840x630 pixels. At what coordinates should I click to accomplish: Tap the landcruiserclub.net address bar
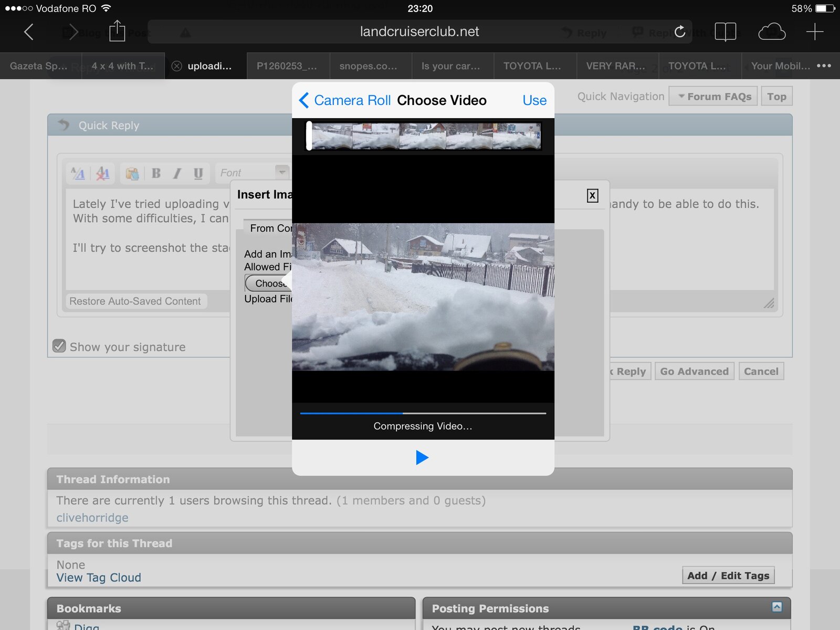419,31
